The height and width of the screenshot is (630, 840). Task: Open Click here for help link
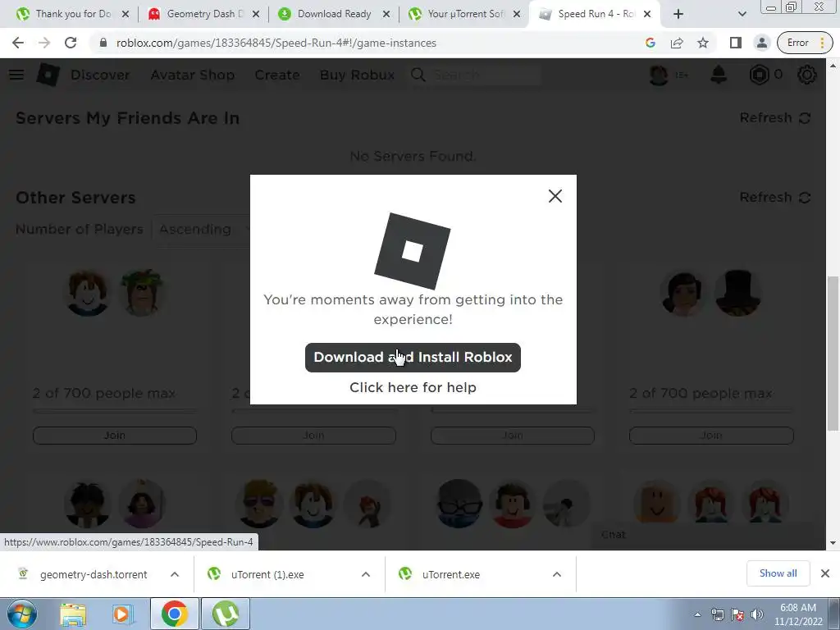[413, 387]
